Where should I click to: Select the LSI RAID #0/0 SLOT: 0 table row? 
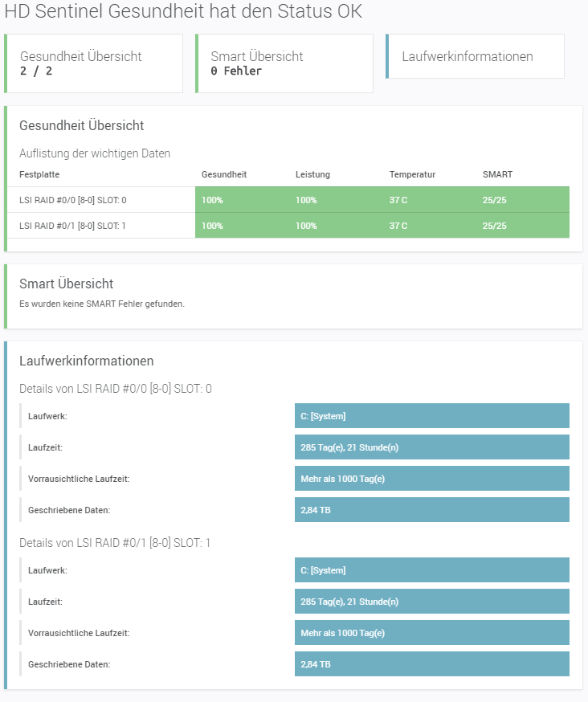[72, 200]
